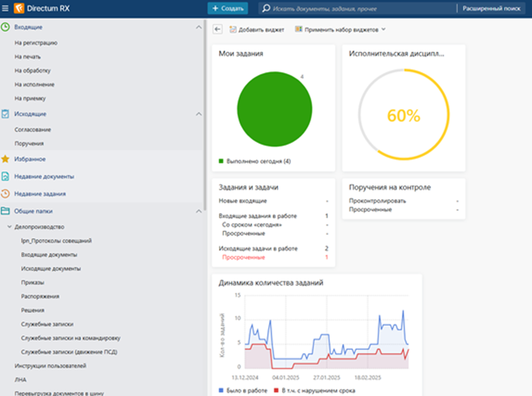This screenshot has width=532, height=396.
Task: Open Ірп_Протоколы совещаний folder
Action: click(x=56, y=240)
